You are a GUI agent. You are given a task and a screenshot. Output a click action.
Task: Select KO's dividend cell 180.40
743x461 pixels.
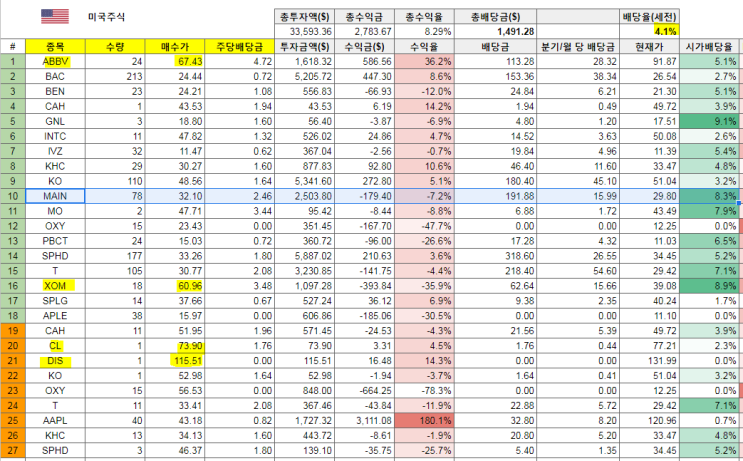point(495,181)
